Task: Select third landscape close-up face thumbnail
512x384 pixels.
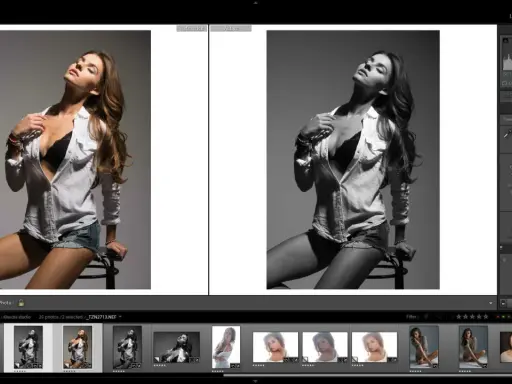Action: tap(374, 347)
